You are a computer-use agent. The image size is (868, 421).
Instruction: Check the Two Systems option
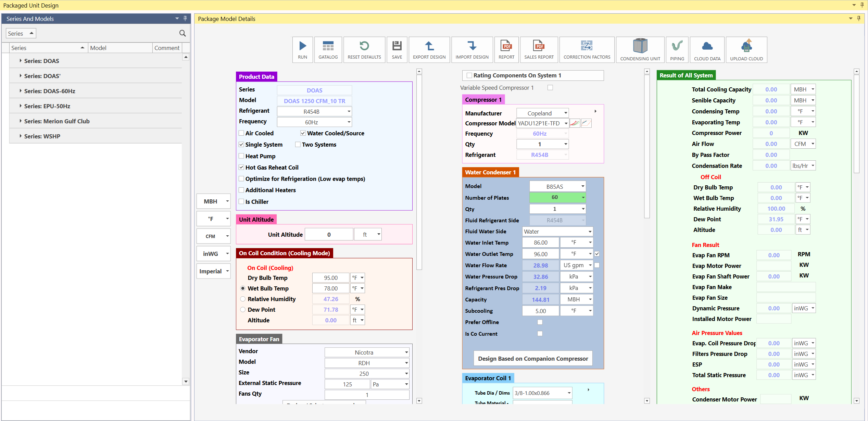[x=298, y=145]
